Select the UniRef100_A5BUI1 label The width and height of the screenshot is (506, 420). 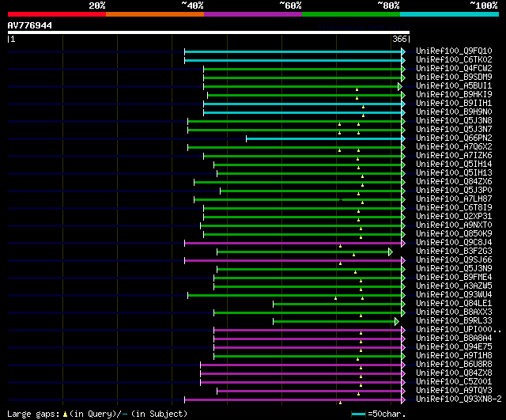click(x=454, y=85)
